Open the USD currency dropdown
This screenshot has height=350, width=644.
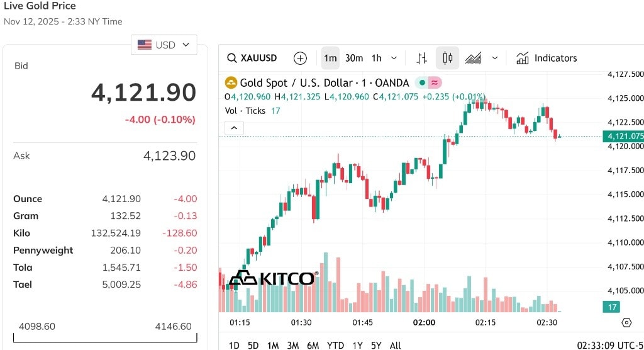tap(164, 45)
